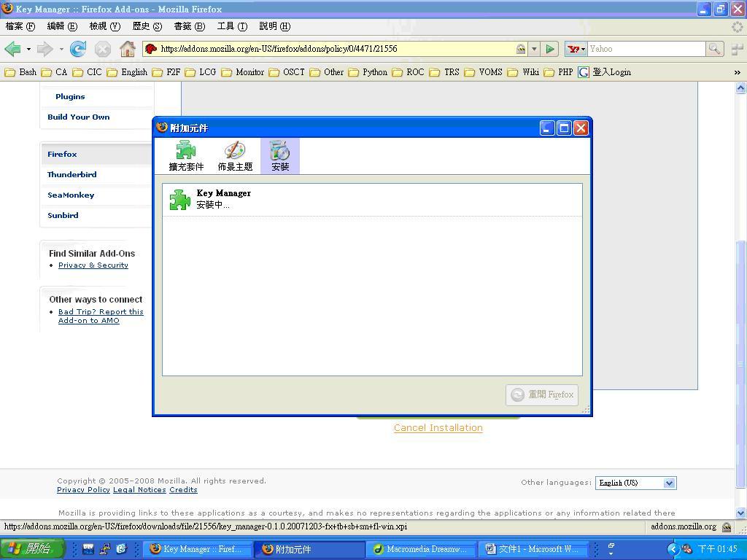
Task: Switch to the Key Manager Firefox taskbar button
Action: (x=196, y=549)
